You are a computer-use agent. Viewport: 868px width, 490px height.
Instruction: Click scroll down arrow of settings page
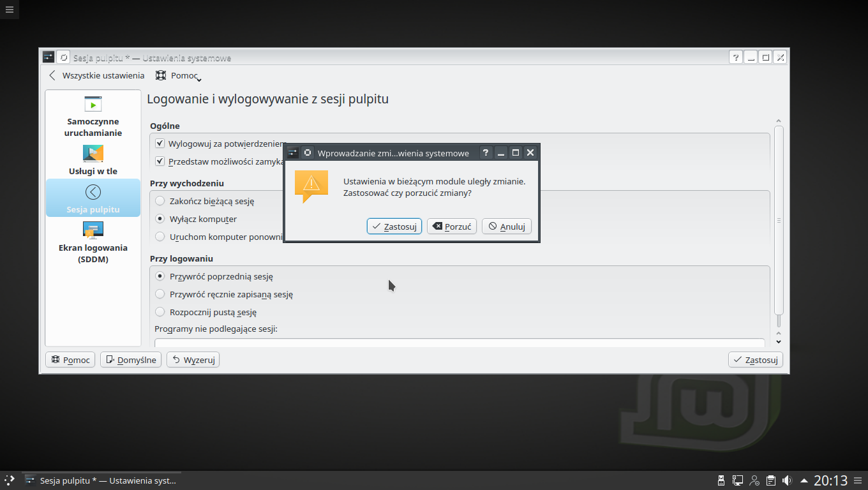pyautogui.click(x=779, y=341)
